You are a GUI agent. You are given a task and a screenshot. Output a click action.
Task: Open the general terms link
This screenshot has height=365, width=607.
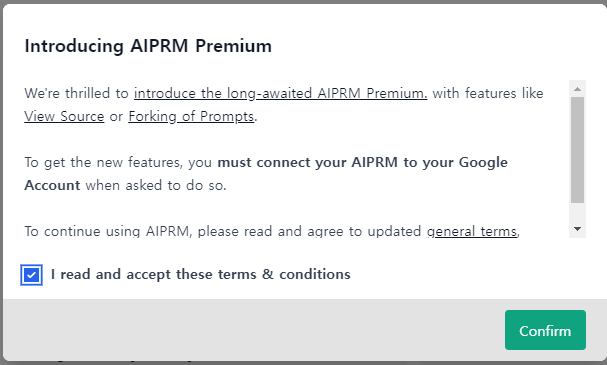coord(472,231)
